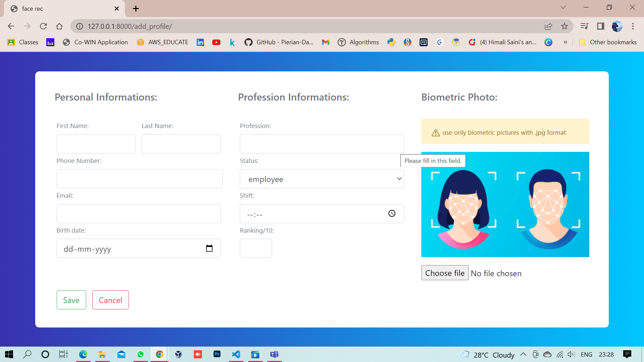The height and width of the screenshot is (362, 644).
Task: Bookmark the page with the star icon
Action: click(x=565, y=26)
